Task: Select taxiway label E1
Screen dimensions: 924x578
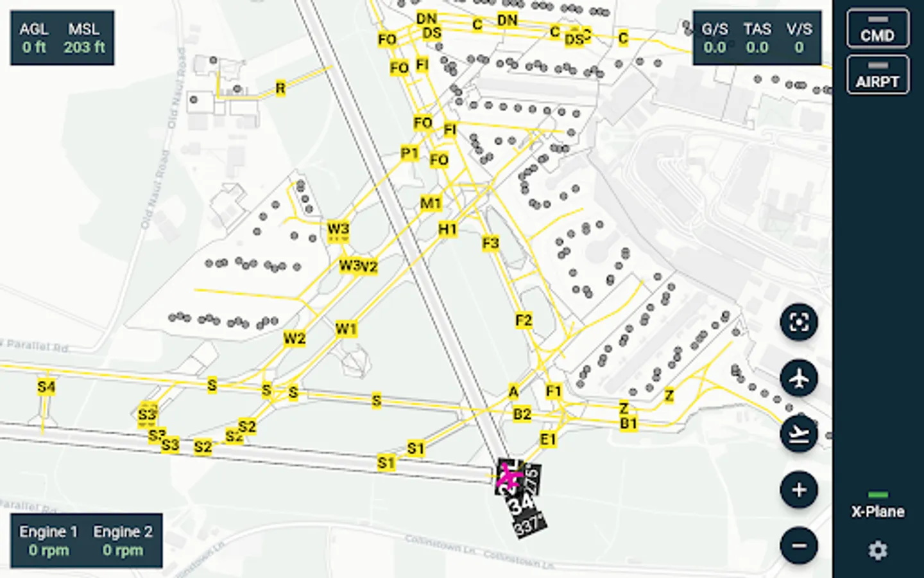Action: coord(547,439)
